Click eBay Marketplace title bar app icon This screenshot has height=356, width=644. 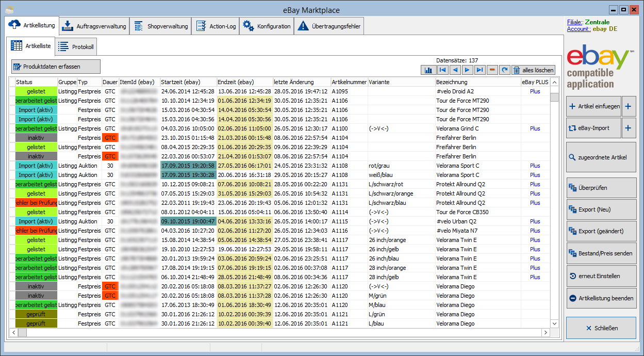(9, 10)
